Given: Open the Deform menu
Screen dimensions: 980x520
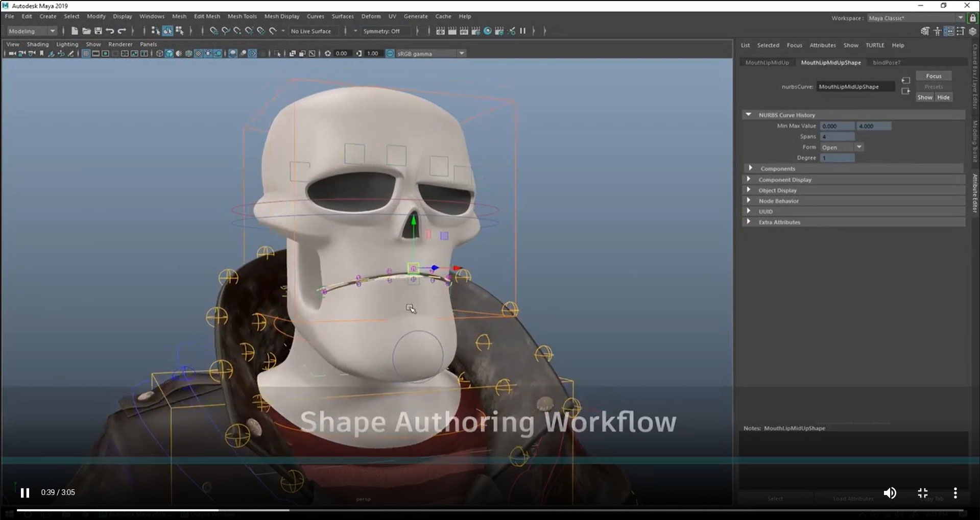Looking at the screenshot, I should click(x=371, y=16).
